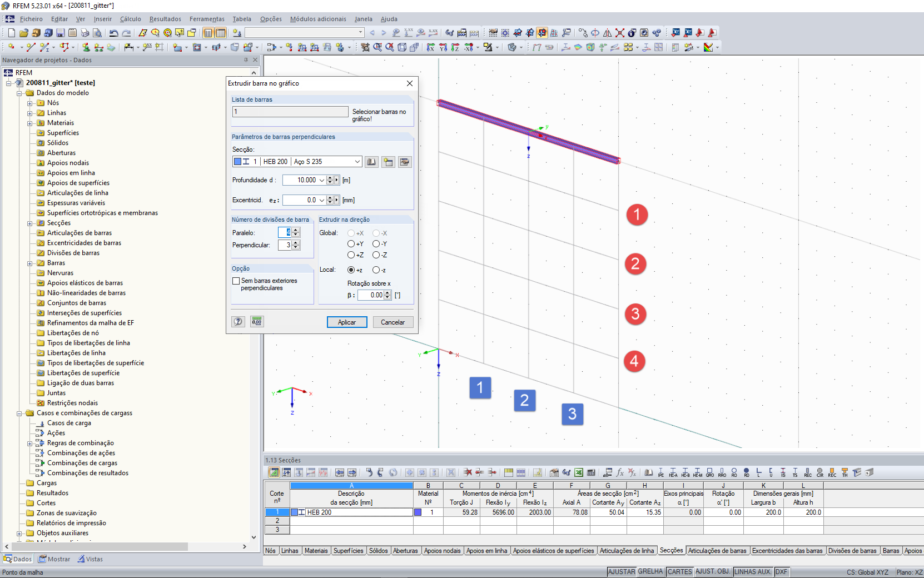Click the Lista de barras input field
Image resolution: width=924 pixels, height=578 pixels.
coord(290,112)
